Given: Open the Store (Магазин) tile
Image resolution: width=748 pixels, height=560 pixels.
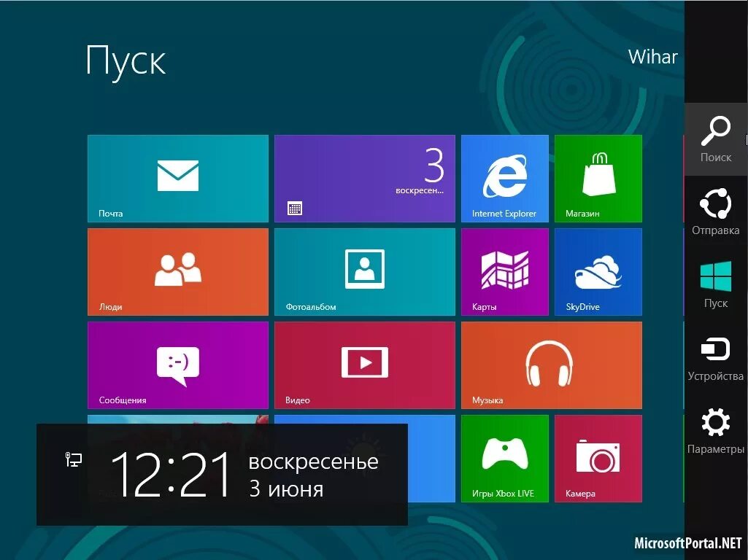Looking at the screenshot, I should pos(598,179).
